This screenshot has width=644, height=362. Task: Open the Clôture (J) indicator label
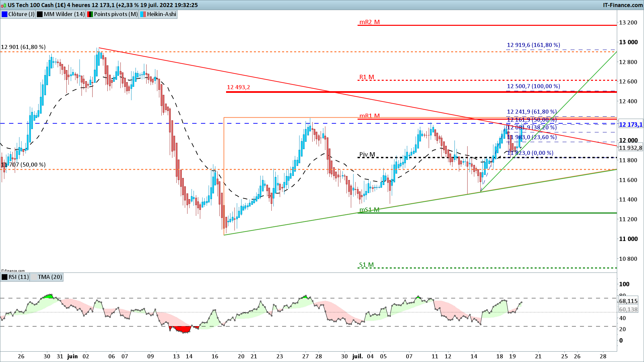[21, 14]
